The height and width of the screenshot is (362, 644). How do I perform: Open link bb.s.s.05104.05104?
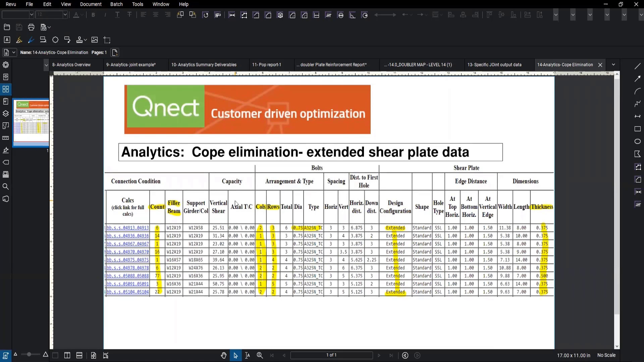tap(127, 292)
